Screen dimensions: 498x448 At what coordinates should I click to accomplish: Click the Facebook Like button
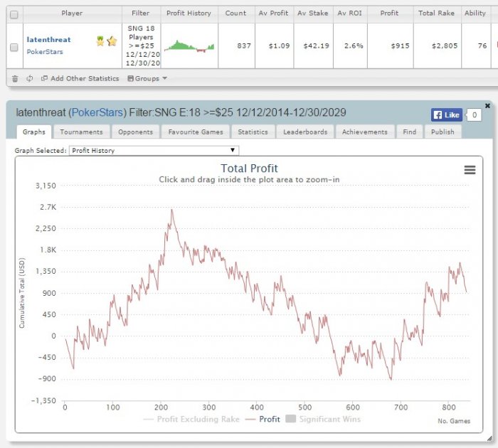447,115
